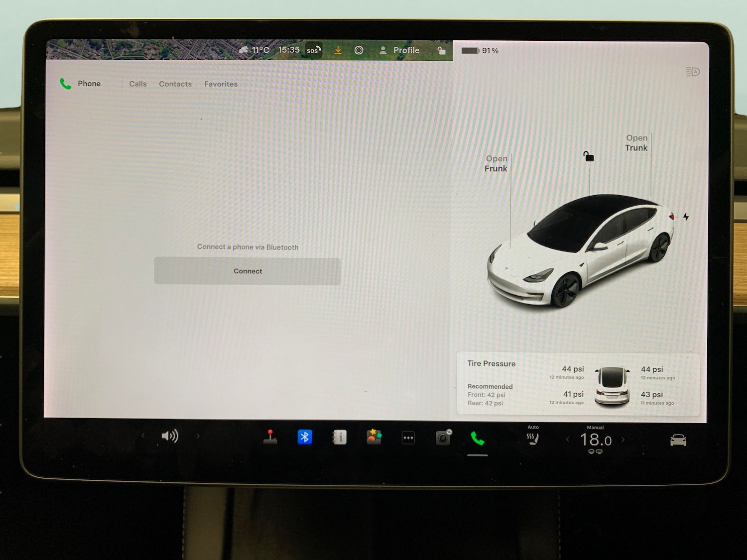Tap the Connect button for Bluetooth pairing
Screen dimensions: 747x560
pyautogui.click(x=248, y=271)
